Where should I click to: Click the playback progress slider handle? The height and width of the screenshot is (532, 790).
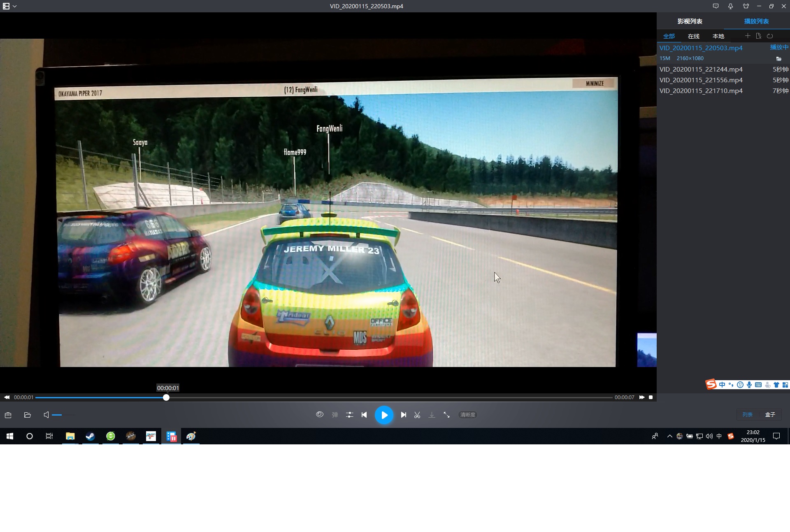[x=166, y=397]
